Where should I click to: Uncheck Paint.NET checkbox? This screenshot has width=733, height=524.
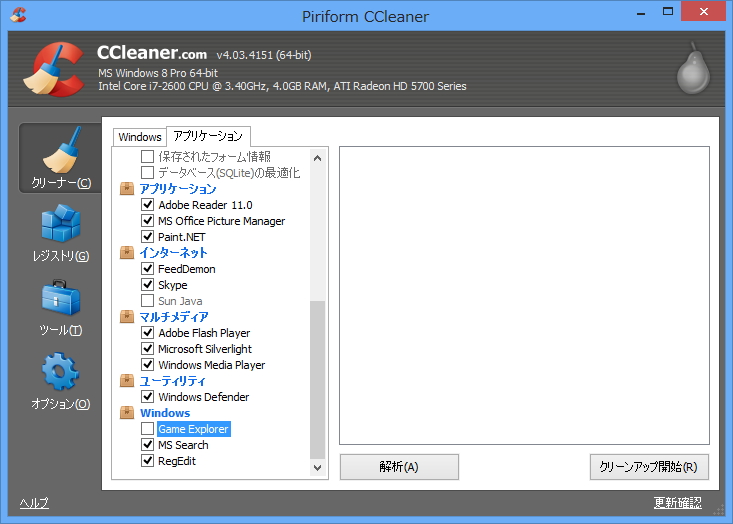tap(147, 237)
